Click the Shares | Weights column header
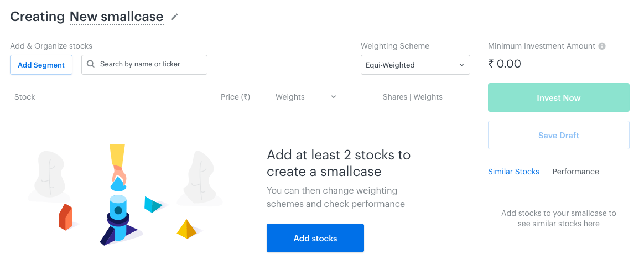 (412, 97)
